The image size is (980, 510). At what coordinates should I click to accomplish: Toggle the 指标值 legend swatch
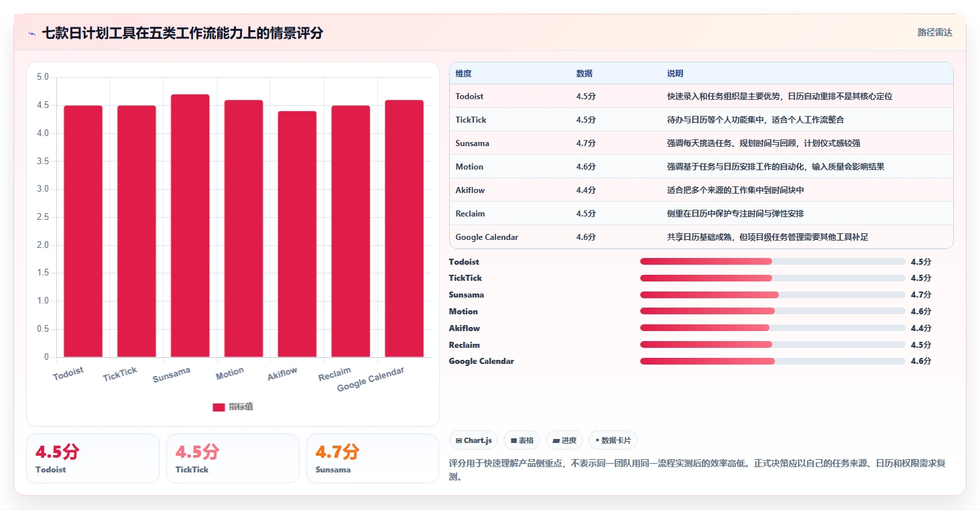coord(219,407)
